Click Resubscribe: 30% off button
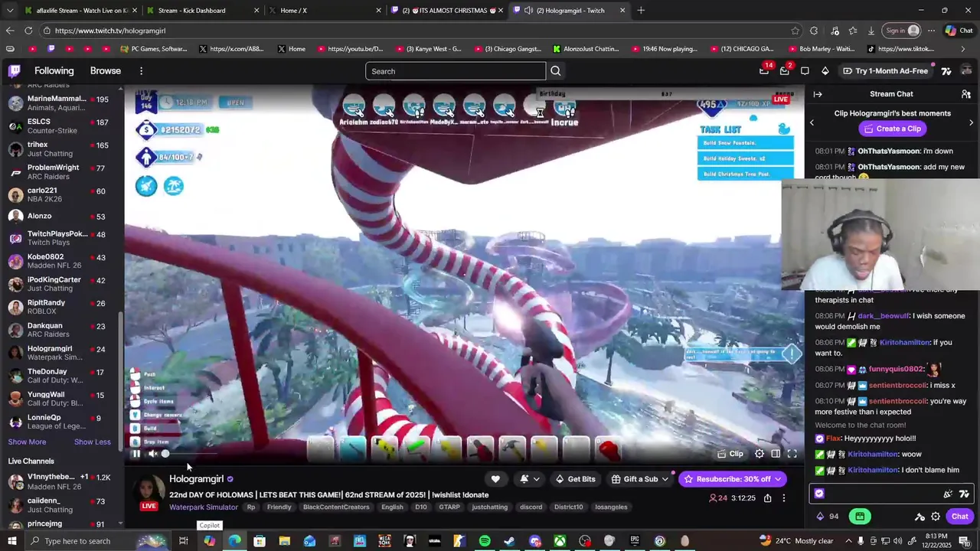 click(732, 479)
